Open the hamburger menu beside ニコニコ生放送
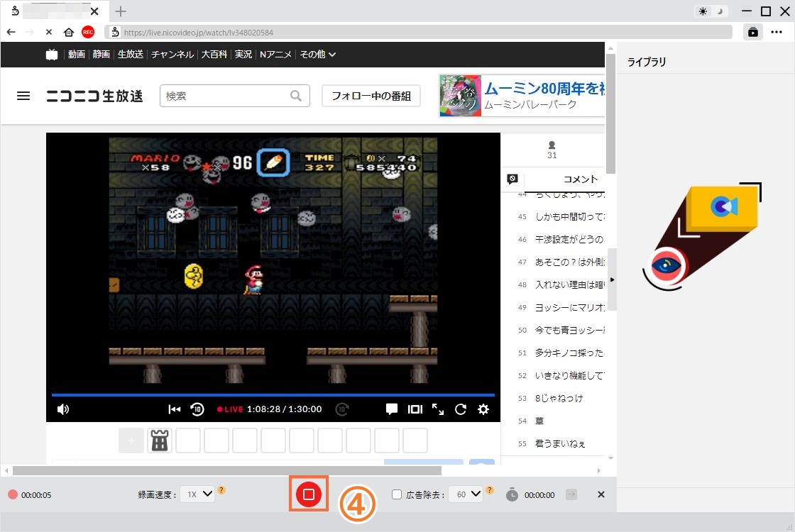 click(23, 96)
